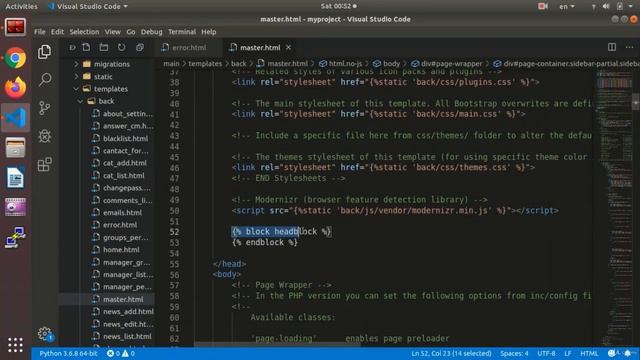Click the New Folder icon in explorer
The image size is (640, 360).
click(104, 47)
